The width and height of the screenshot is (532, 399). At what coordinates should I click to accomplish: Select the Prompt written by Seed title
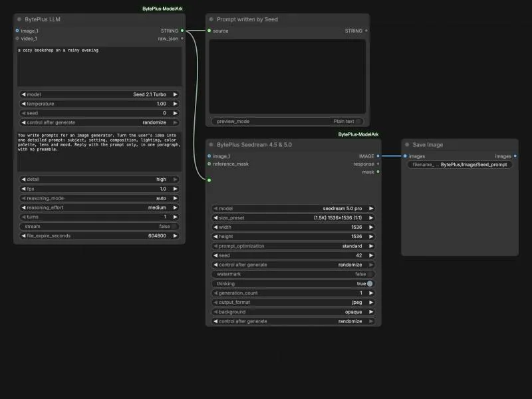pyautogui.click(x=247, y=19)
